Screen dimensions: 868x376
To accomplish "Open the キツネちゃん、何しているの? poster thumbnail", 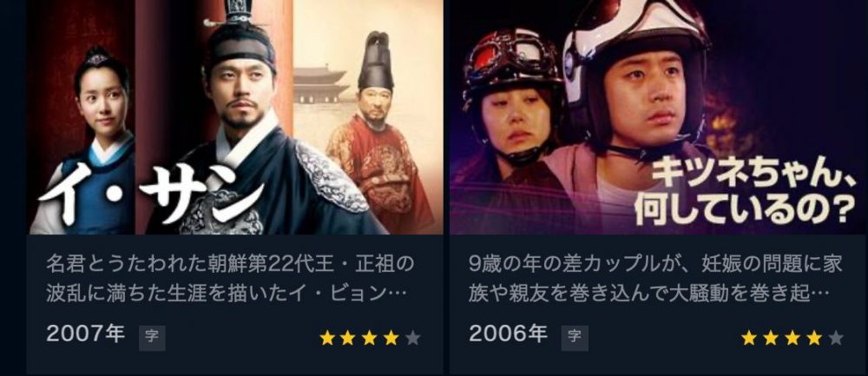I will point(658,117).
